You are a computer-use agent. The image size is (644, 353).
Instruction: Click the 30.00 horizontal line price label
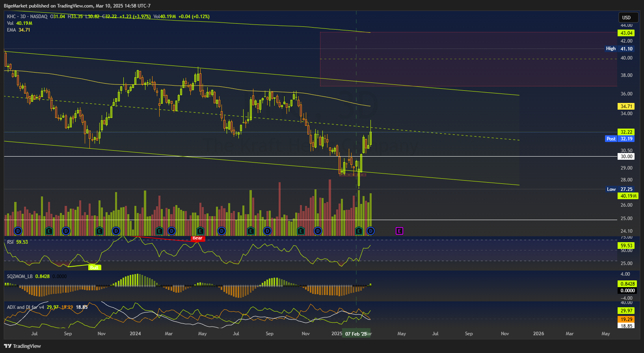coord(626,157)
